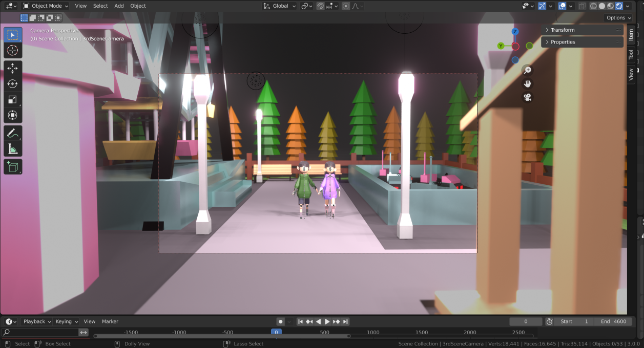The height and width of the screenshot is (348, 644).
Task: Switch to wireframe viewport shading
Action: (593, 6)
